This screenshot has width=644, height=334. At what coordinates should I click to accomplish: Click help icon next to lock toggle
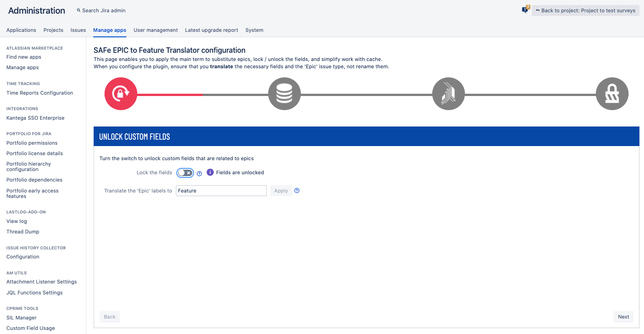199,173
